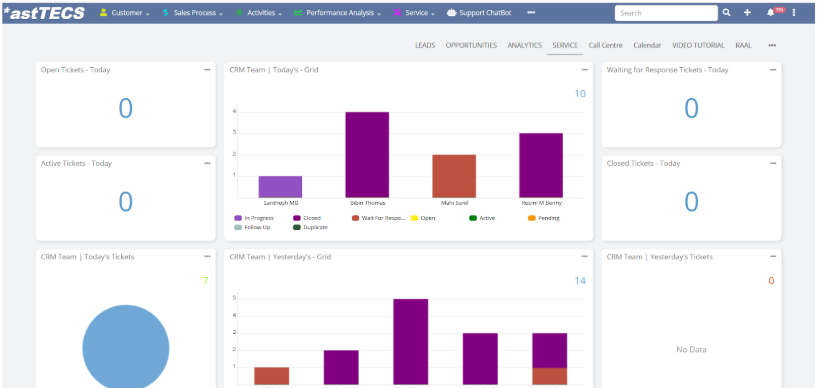Open CRM Team Yesterday's Tickets options menu
Viewport: 823px width, 388px height.
(773, 256)
